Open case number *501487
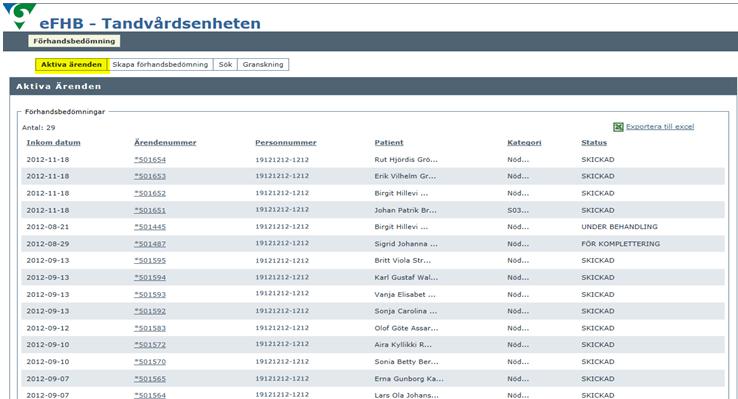738x399 pixels. pos(150,244)
